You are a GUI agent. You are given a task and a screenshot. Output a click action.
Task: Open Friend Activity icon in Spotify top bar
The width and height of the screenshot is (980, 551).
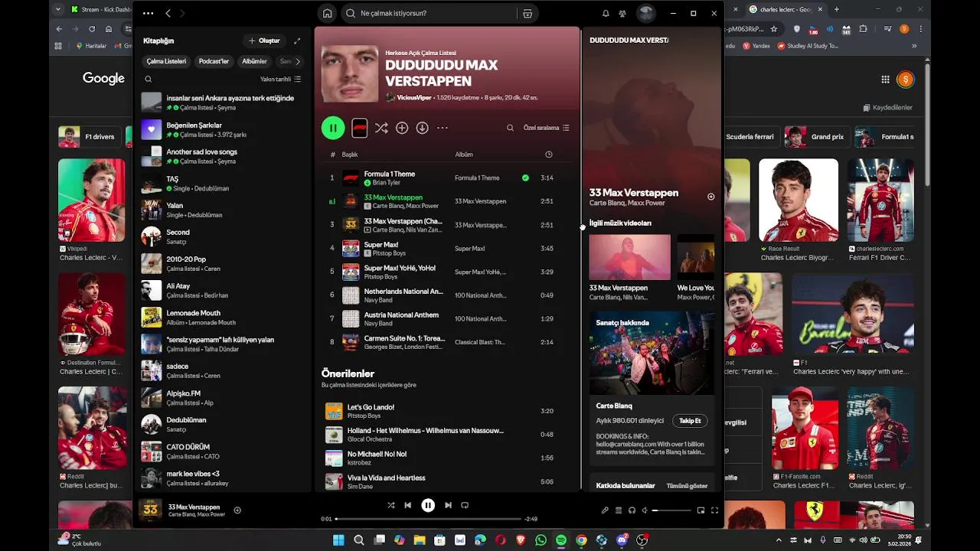[622, 13]
